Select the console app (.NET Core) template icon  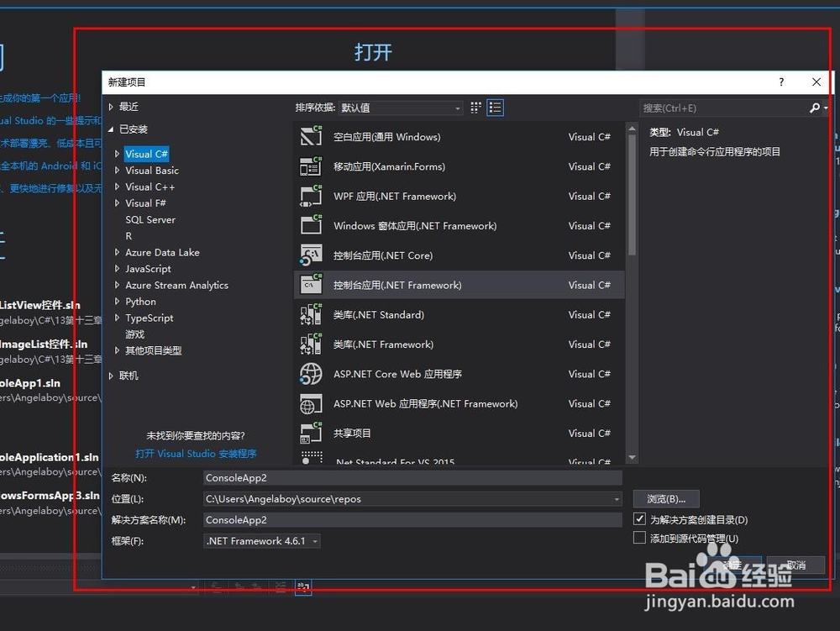point(311,255)
